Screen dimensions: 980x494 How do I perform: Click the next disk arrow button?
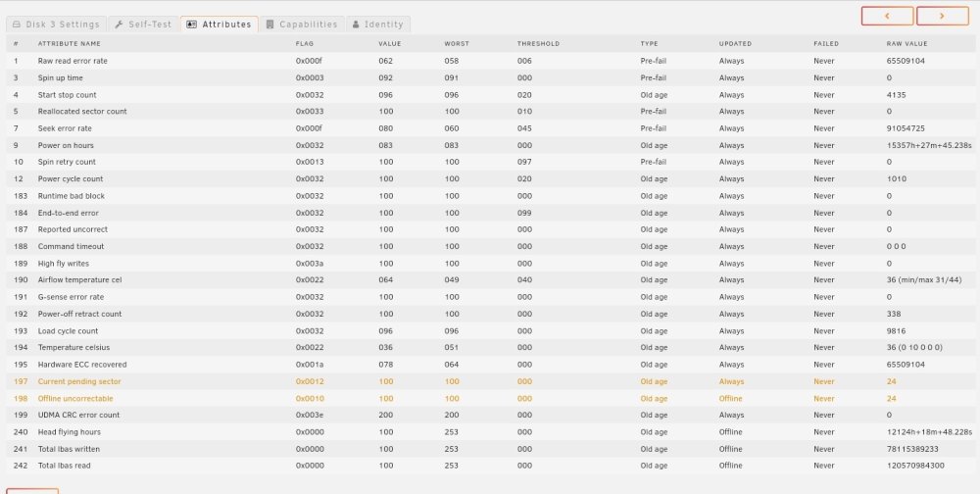pos(942,16)
